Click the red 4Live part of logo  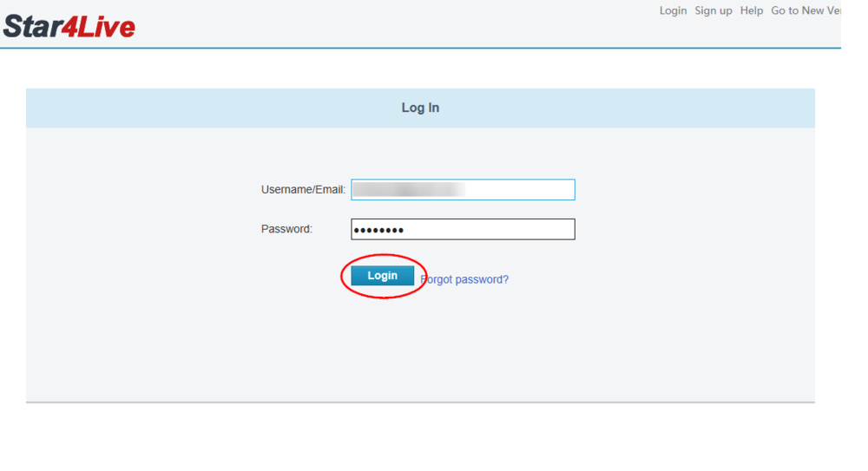(98, 27)
